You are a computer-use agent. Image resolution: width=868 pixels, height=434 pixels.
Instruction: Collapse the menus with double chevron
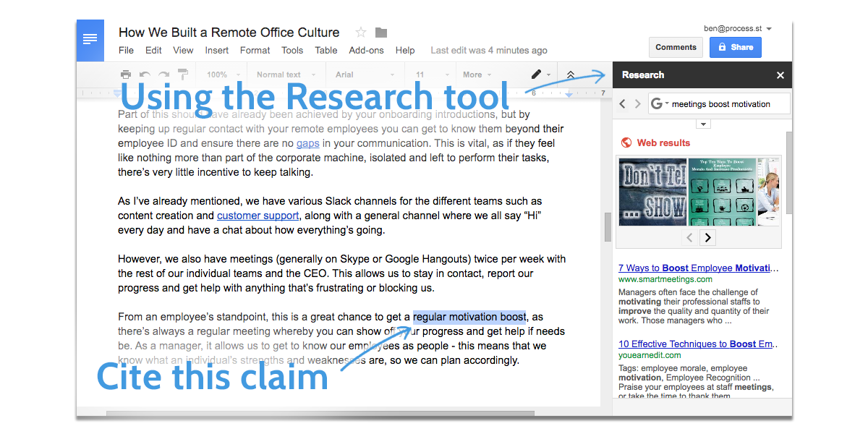point(571,75)
